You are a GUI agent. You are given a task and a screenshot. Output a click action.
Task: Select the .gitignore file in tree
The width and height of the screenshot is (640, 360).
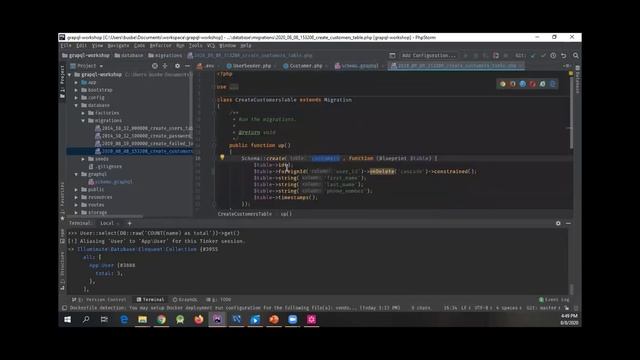pyautogui.click(x=105, y=167)
